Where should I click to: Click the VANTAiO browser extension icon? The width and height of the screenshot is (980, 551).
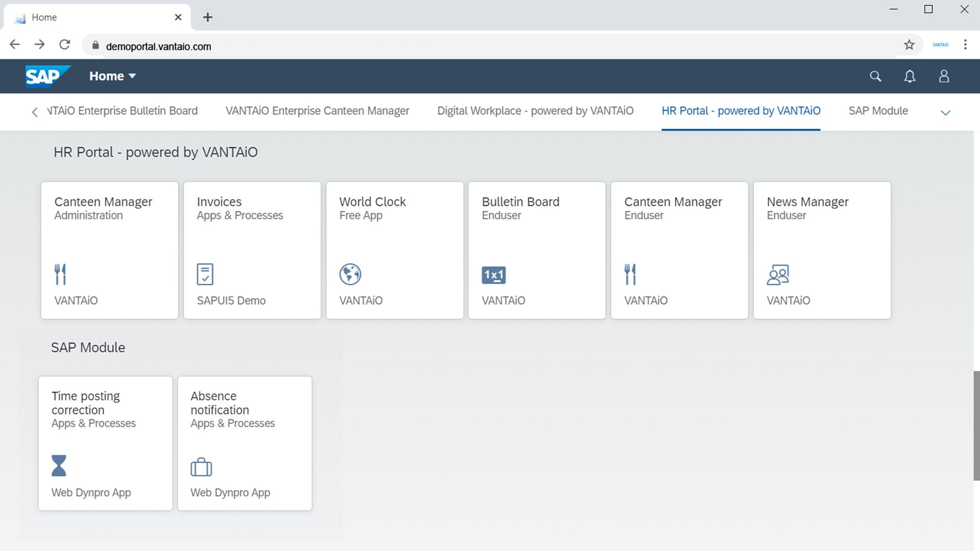(940, 45)
